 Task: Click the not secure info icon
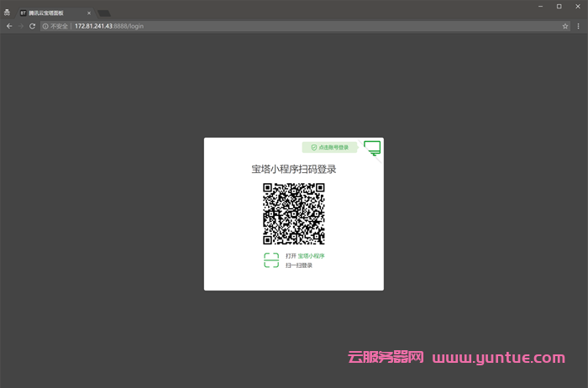[x=45, y=26]
